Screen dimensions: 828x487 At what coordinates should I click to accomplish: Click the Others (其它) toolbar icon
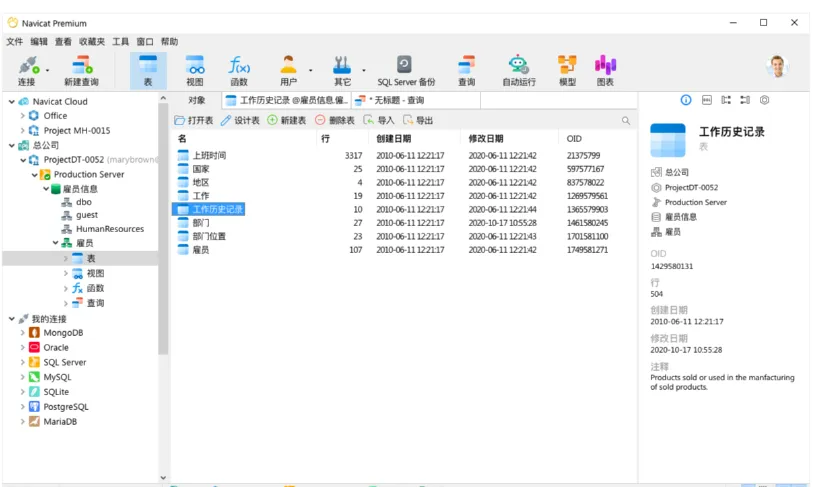(x=342, y=71)
